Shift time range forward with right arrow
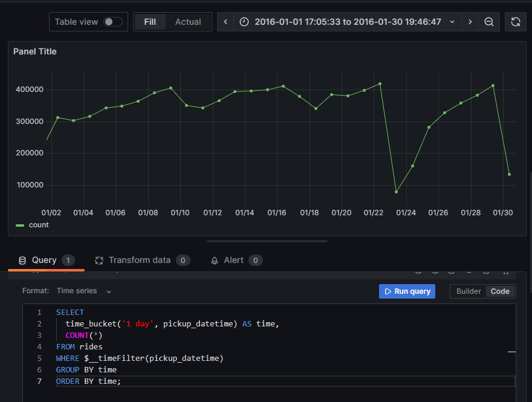The image size is (532, 402). [x=471, y=22]
